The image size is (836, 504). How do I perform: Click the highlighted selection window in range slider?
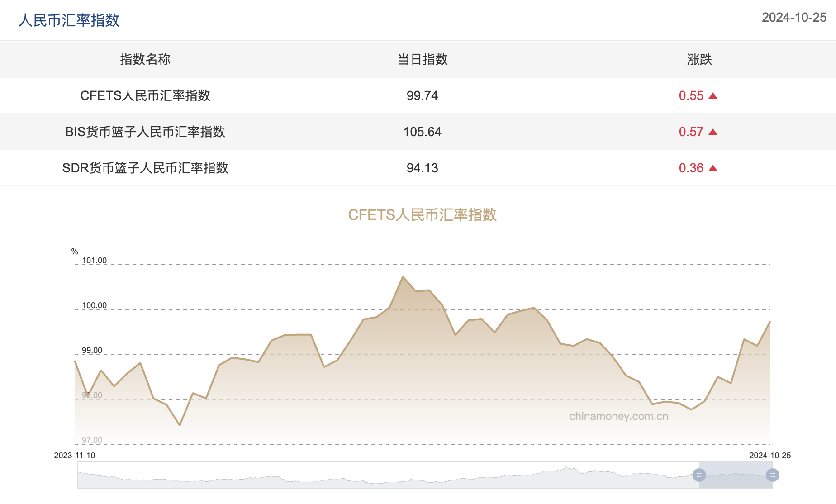736,475
